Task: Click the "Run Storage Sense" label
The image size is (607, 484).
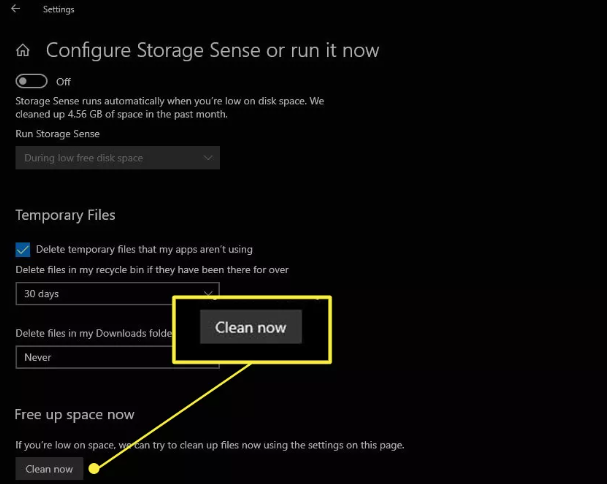Action: (58, 134)
